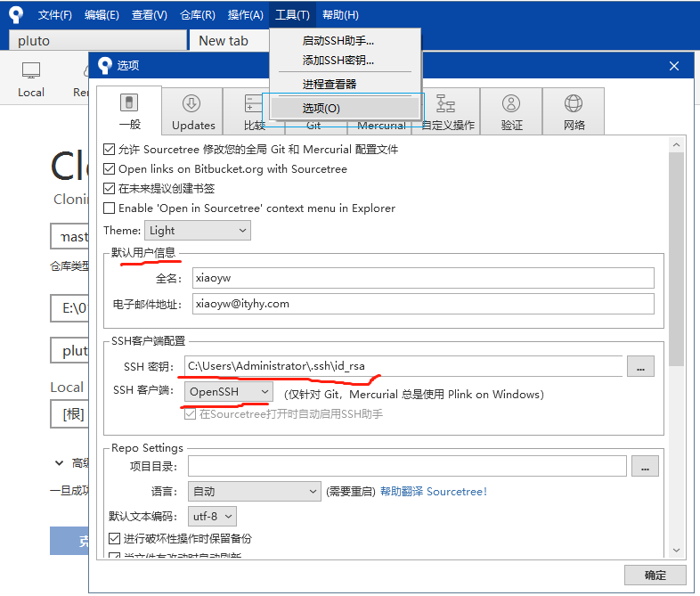Toggle auto-start SSH agent when Sourcetree opens
Image resolution: width=700 pixels, height=596 pixels.
pyautogui.click(x=191, y=414)
